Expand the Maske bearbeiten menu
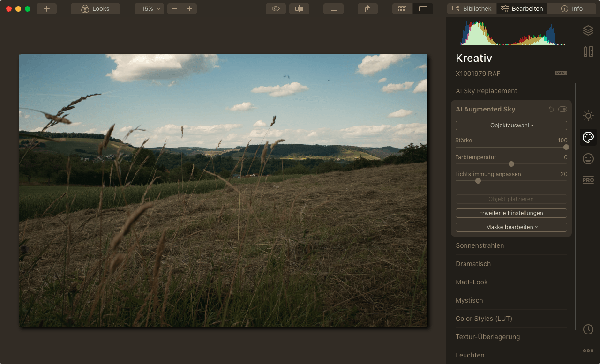Image resolution: width=600 pixels, height=364 pixels. (511, 227)
